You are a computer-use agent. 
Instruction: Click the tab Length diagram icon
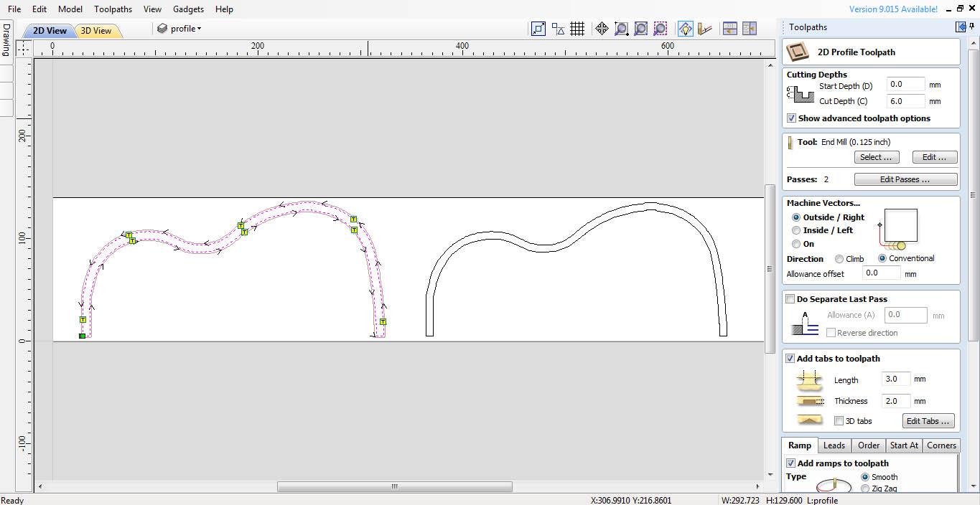810,379
